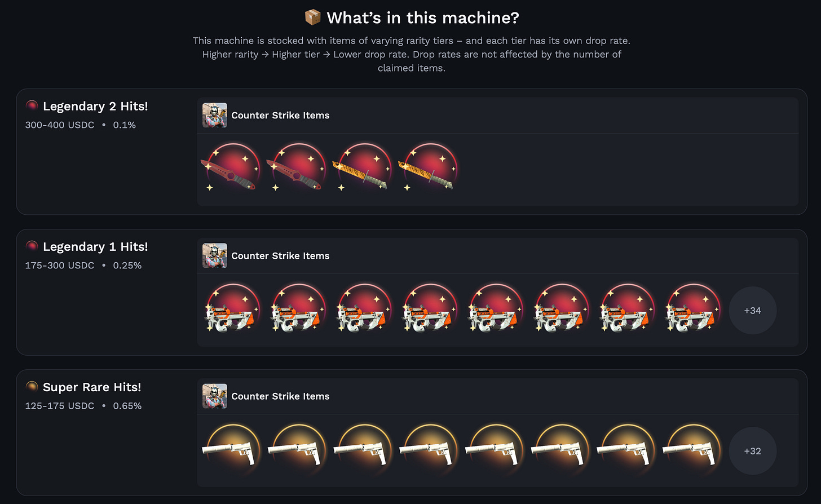Viewport: 821px width, 504px height.
Task: Expand the +34 more items in Legendary 1
Action: 753,311
